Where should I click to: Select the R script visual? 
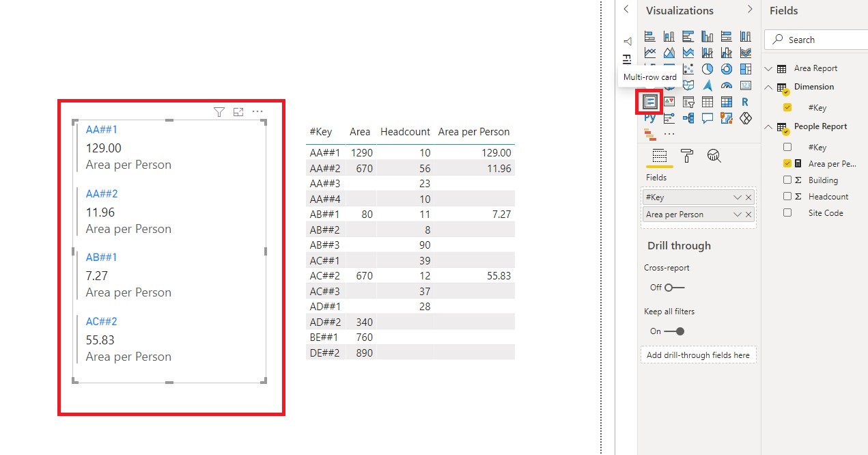(746, 102)
